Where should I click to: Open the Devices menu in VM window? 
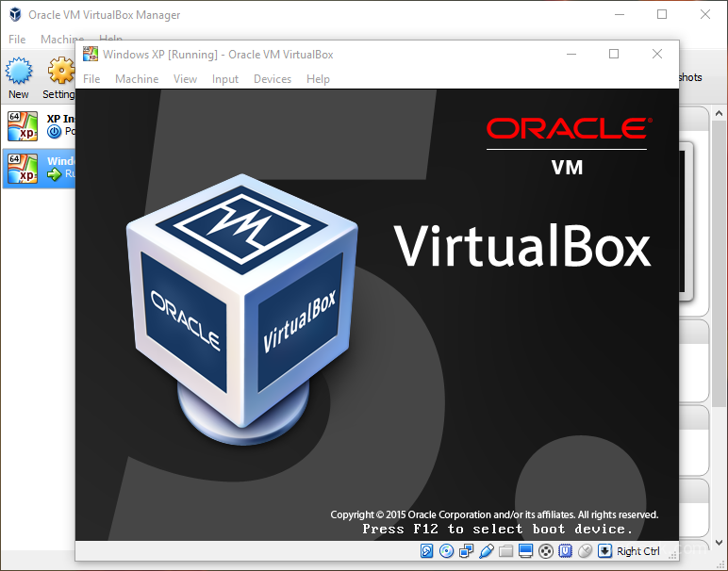(x=273, y=79)
